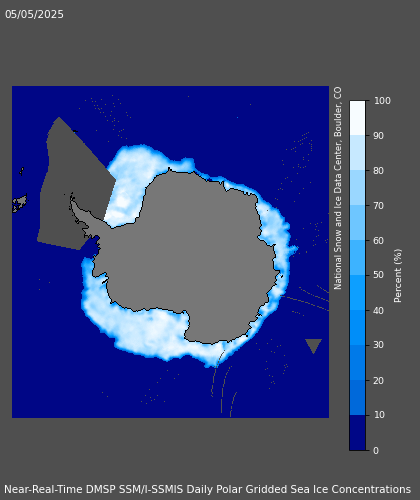Click the gray downward triangle marker
The width and height of the screenshot is (420, 500).
click(313, 346)
